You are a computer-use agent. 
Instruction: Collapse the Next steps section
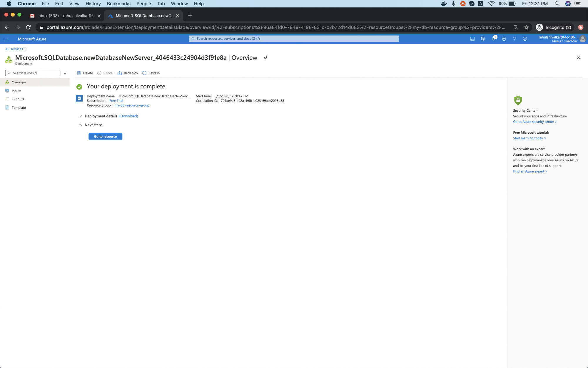coord(80,125)
